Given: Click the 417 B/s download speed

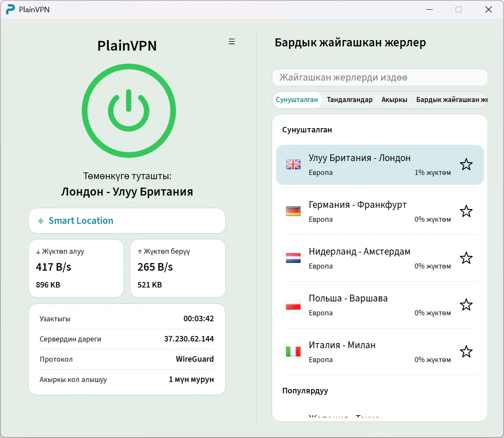Looking at the screenshot, I should coord(54,267).
